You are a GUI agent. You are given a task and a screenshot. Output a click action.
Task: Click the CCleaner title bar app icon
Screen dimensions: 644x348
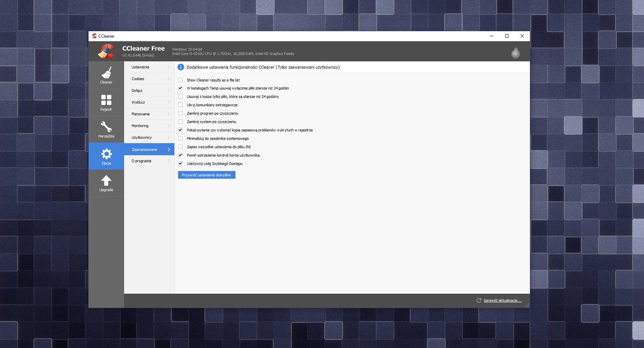[94, 36]
